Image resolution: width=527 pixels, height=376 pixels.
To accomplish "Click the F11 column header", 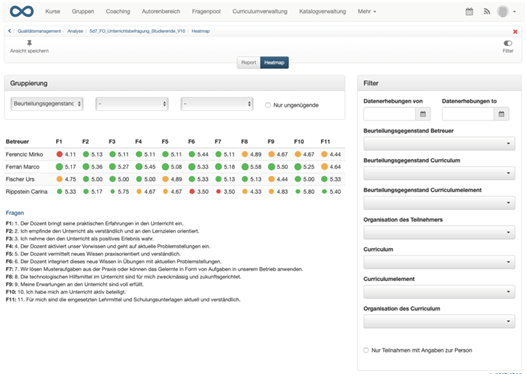I will coord(325,141).
